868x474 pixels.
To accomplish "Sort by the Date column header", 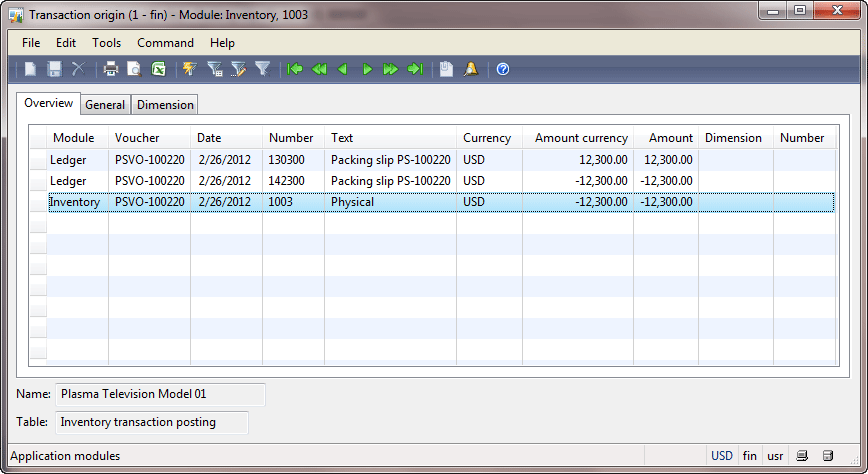I will 226,138.
